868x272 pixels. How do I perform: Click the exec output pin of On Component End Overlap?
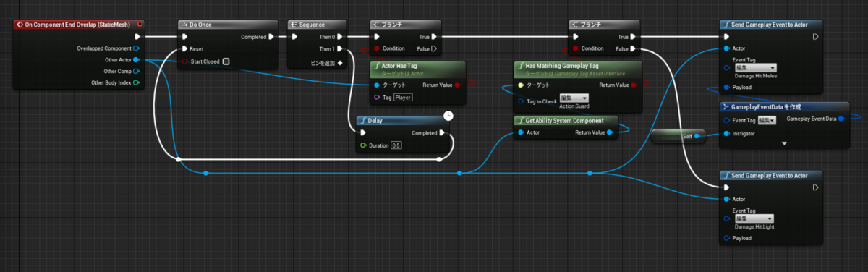pyautogui.click(x=137, y=37)
